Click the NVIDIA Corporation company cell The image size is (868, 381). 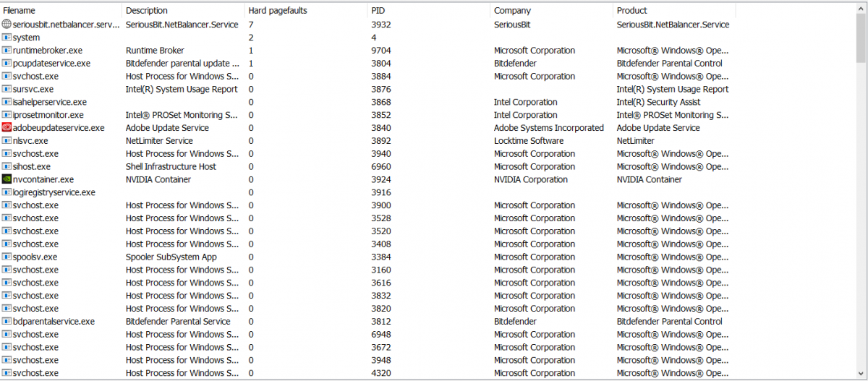pyautogui.click(x=531, y=179)
